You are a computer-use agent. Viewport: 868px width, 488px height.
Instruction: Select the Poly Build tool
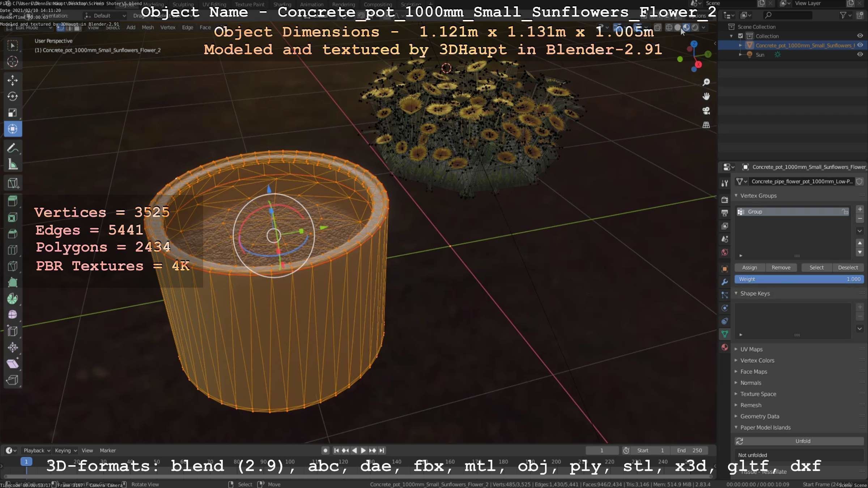[x=13, y=282]
